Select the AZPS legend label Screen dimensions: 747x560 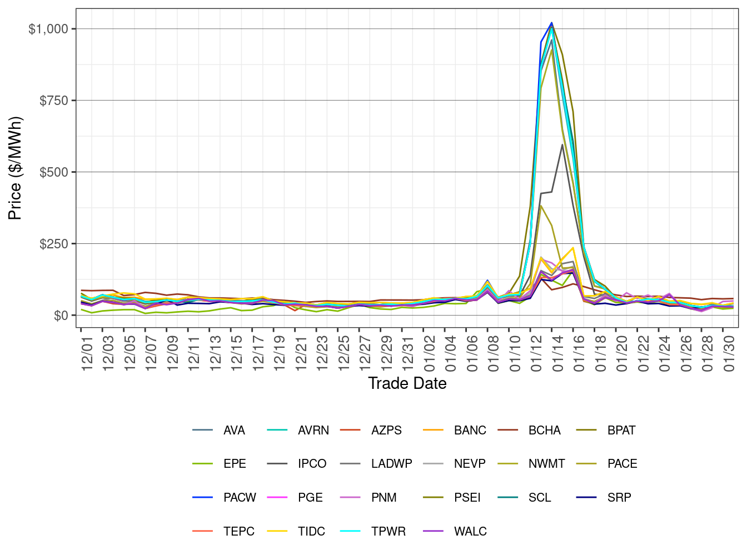click(x=386, y=431)
